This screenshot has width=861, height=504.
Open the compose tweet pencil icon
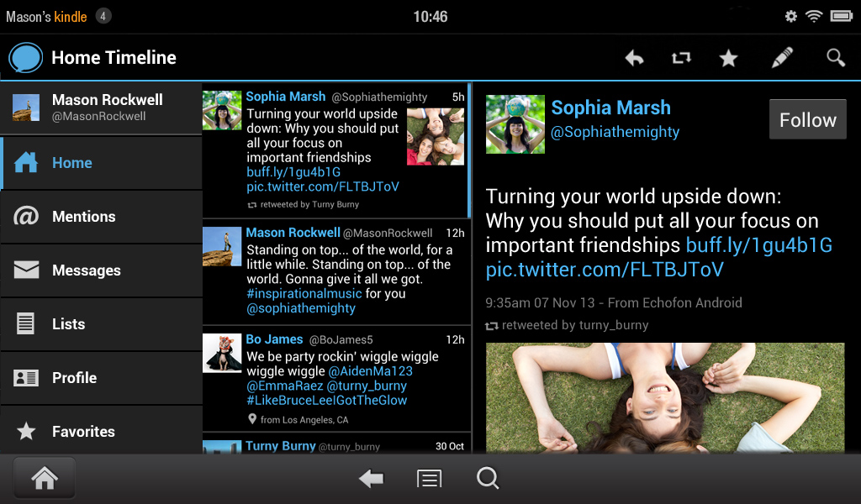click(x=780, y=57)
